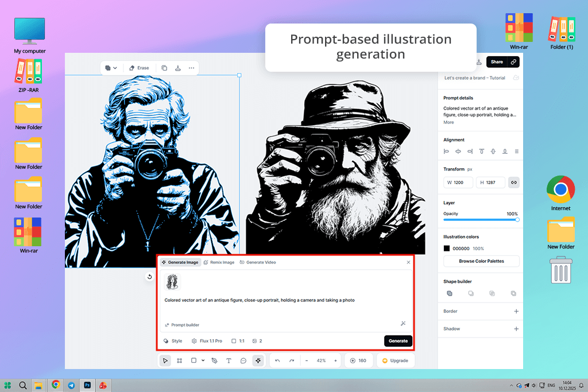Switch to the Generate Image tab
588x392 pixels.
pyautogui.click(x=180, y=262)
